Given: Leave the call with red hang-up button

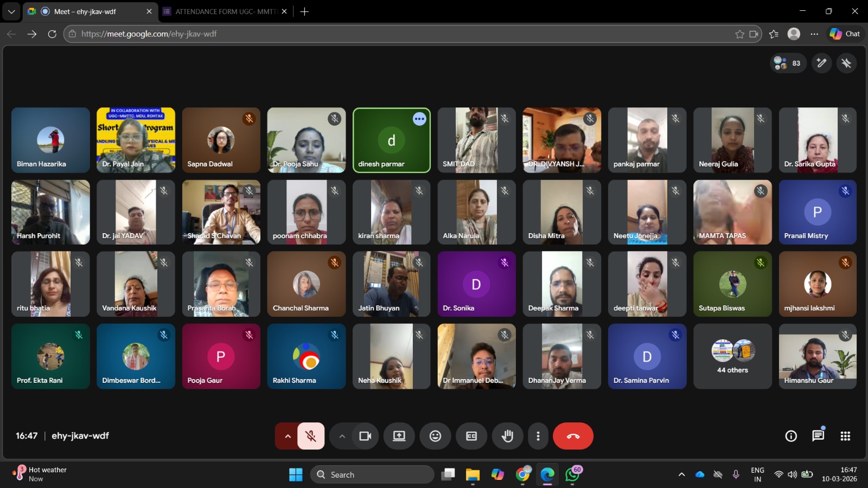Looking at the screenshot, I should (x=573, y=436).
